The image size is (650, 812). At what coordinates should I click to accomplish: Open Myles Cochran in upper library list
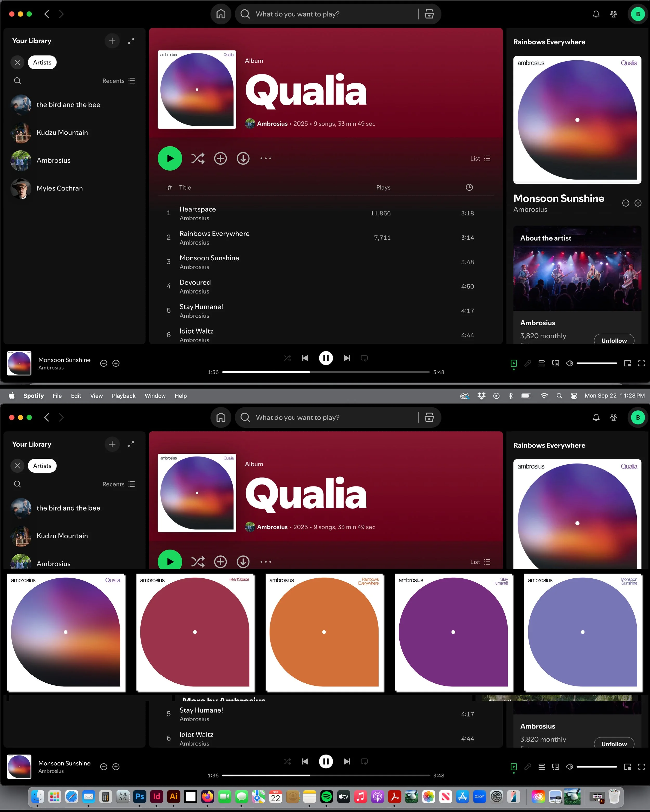click(x=74, y=188)
